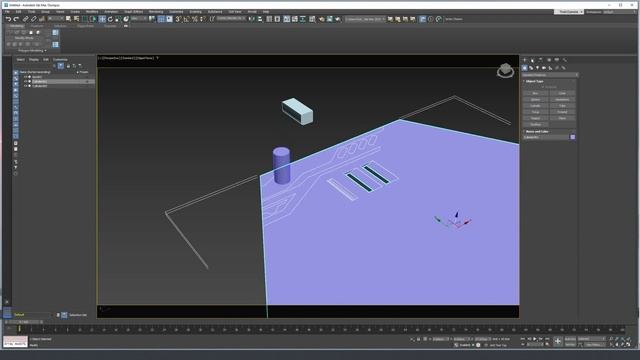Viewport: 640px width, 360px height.
Task: Click the Align tool icon
Action: 260,19
